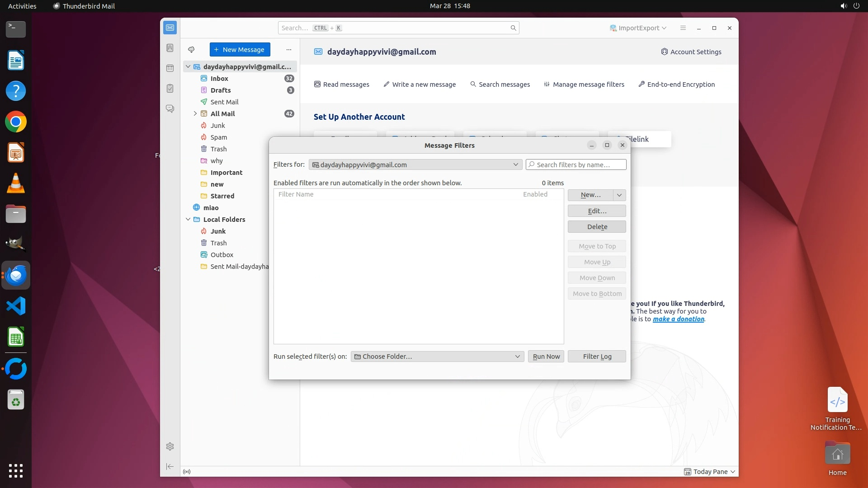The height and width of the screenshot is (488, 868).
Task: Collapse the spaces toolbar arrow icon
Action: [170, 466]
